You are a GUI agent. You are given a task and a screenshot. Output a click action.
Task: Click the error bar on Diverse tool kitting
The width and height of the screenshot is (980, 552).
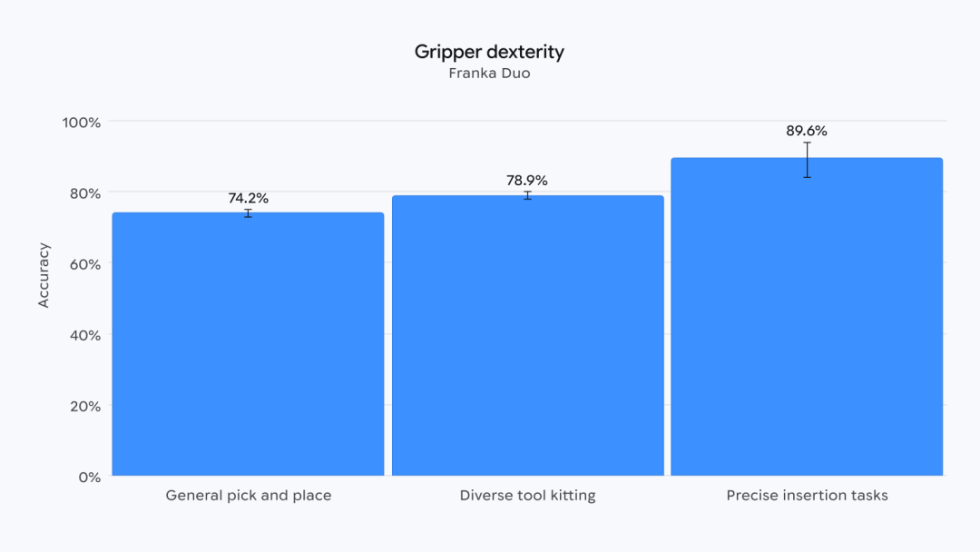pyautogui.click(x=528, y=196)
